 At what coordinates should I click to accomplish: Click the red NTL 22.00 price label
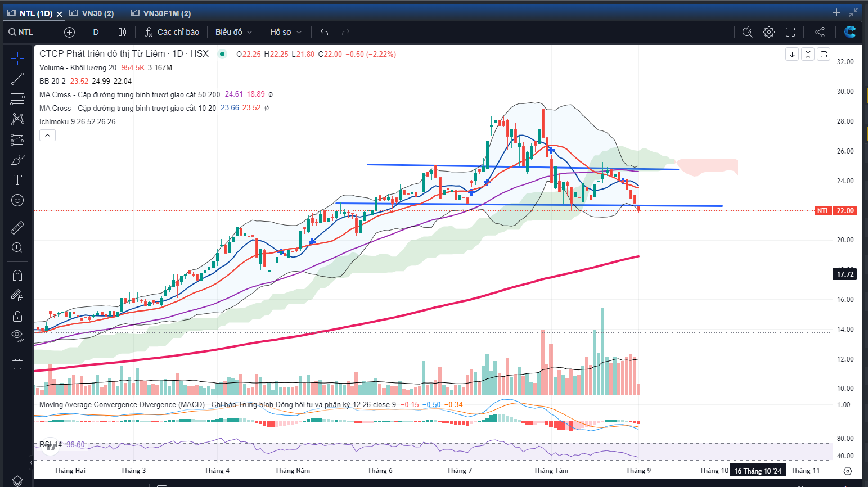point(836,210)
